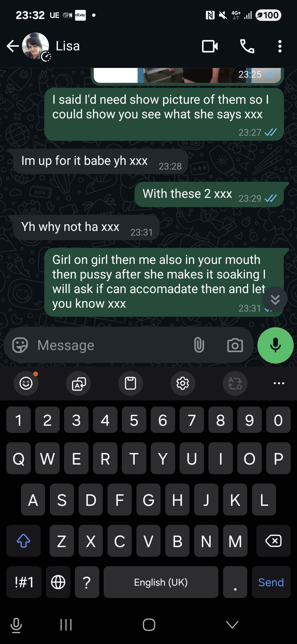The image size is (297, 644).
Task: Switch keyboard language with globe key
Action: coord(58,582)
